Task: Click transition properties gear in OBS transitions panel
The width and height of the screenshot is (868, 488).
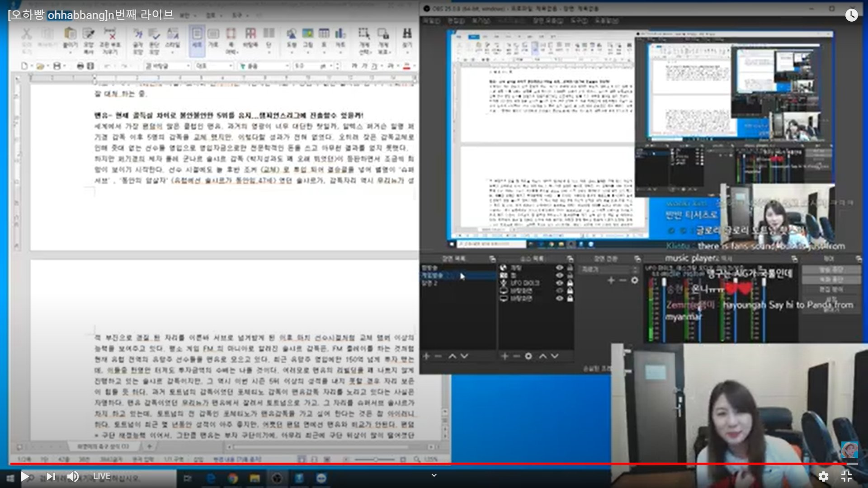Action: click(635, 280)
